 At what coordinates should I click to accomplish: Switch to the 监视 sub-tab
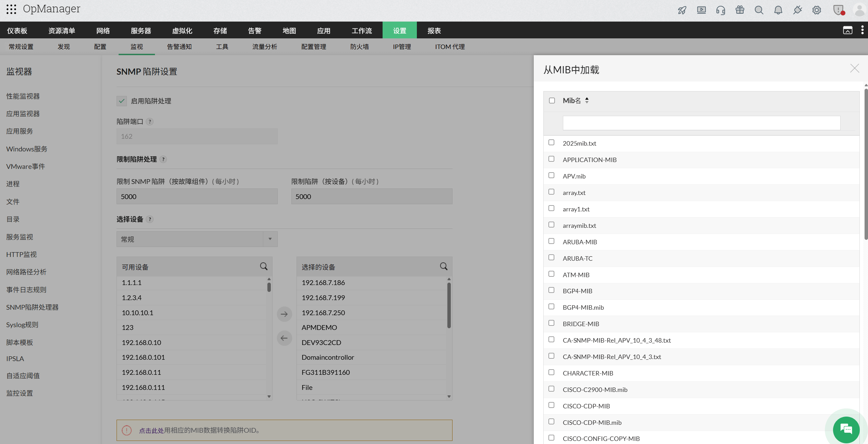pyautogui.click(x=137, y=47)
